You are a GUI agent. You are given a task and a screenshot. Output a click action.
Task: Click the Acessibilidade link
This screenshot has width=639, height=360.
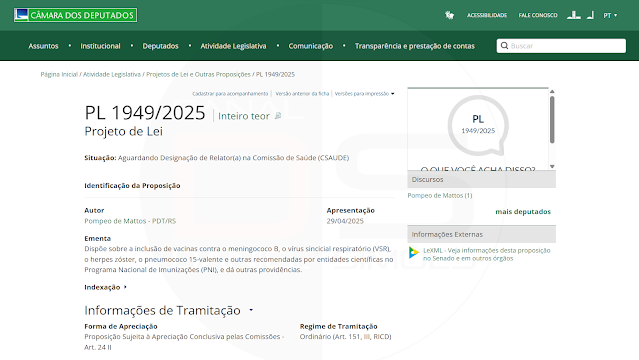(487, 15)
